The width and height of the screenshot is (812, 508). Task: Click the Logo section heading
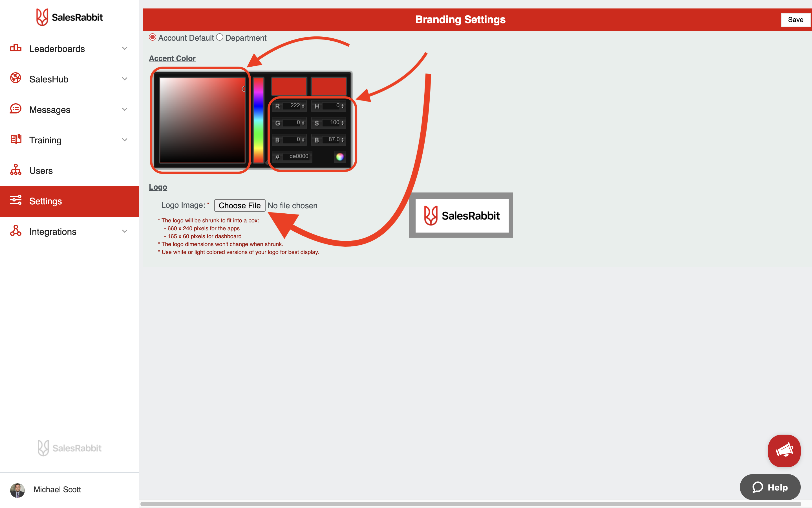158,187
